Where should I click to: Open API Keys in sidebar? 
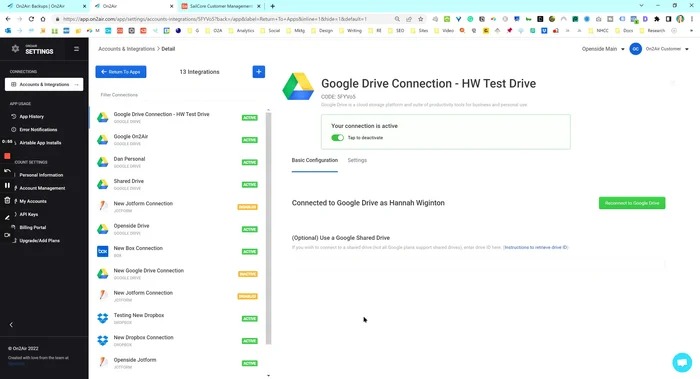pyautogui.click(x=29, y=214)
